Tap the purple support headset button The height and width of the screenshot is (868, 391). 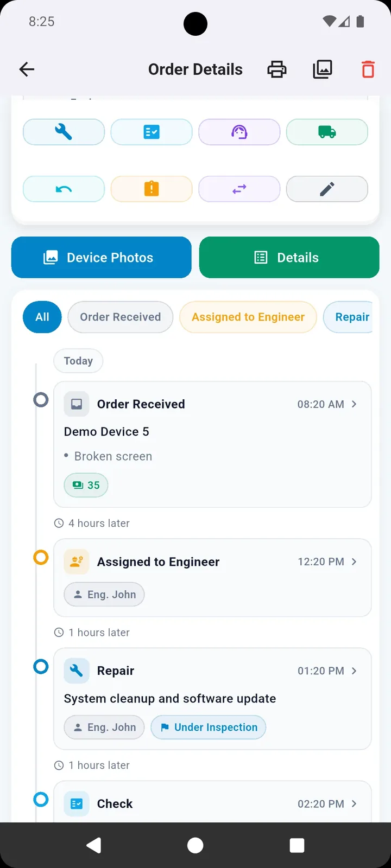click(x=239, y=132)
